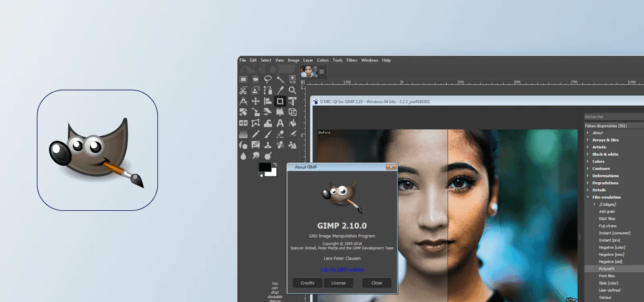The image size is (644, 302).
Task: Select the Unified Transform tool
Action: coord(293,101)
